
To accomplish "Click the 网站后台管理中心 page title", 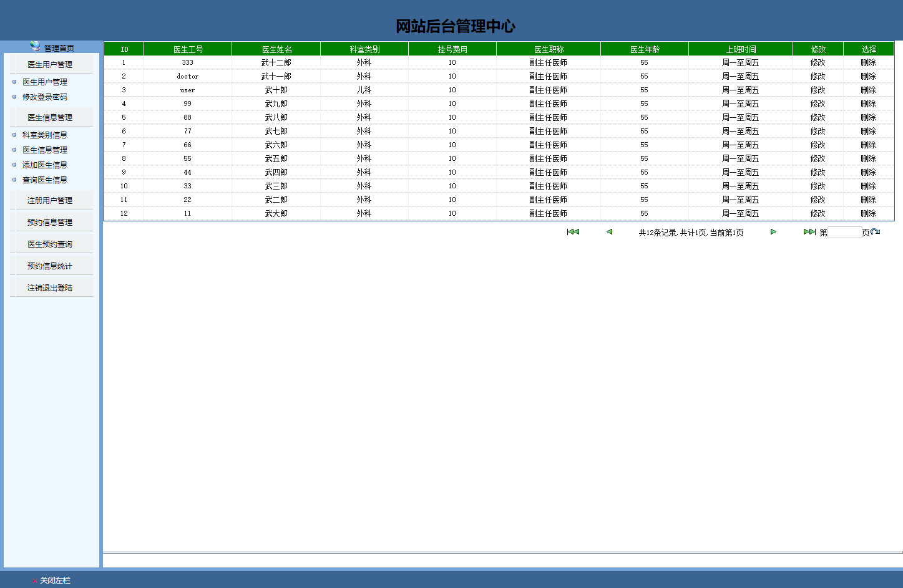I will coord(456,26).
